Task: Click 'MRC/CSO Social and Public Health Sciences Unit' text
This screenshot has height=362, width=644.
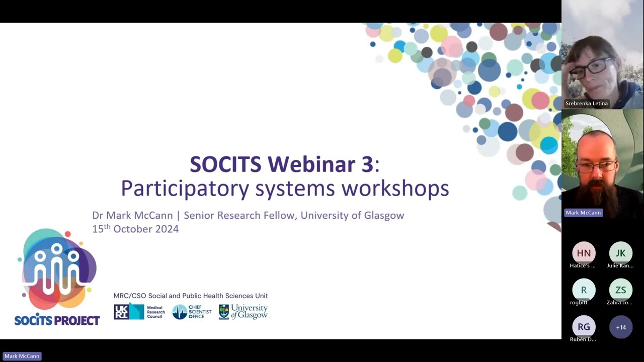Action: [191, 296]
